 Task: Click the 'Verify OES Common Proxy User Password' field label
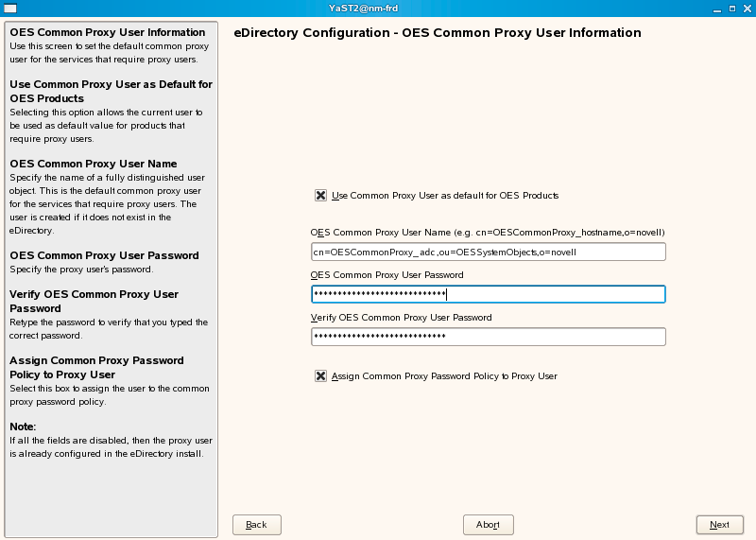[x=402, y=318]
